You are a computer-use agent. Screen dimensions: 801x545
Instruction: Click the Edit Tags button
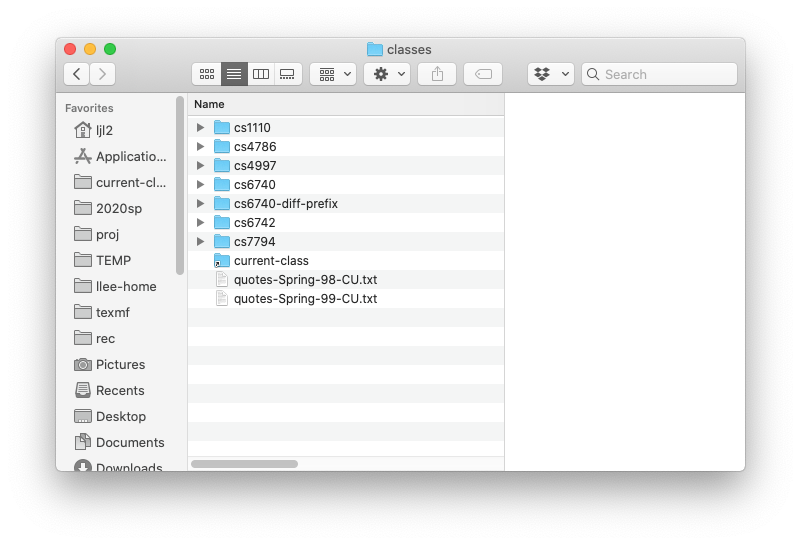point(483,74)
